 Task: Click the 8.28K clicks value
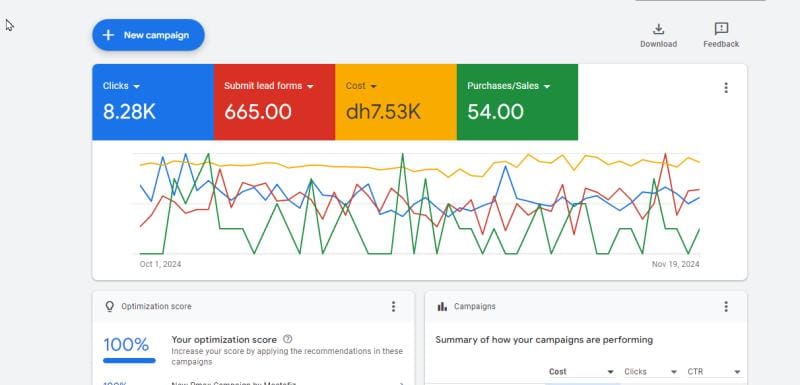pyautogui.click(x=129, y=112)
